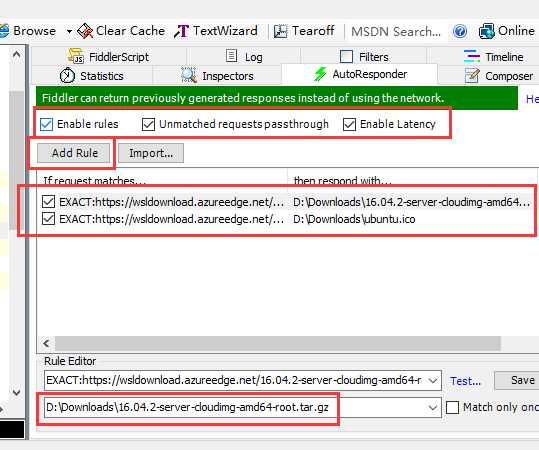
Task: Open the Browse dropdown arrow
Action: click(x=69, y=31)
